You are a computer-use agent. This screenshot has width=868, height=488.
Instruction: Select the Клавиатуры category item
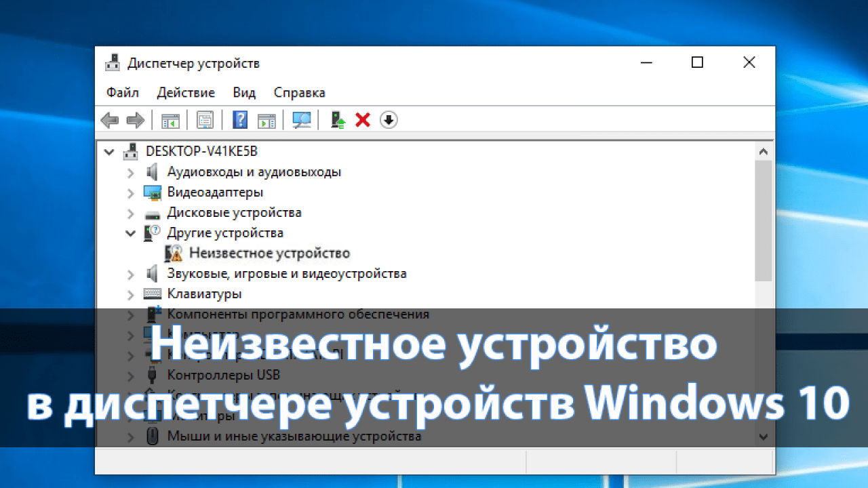click(204, 294)
